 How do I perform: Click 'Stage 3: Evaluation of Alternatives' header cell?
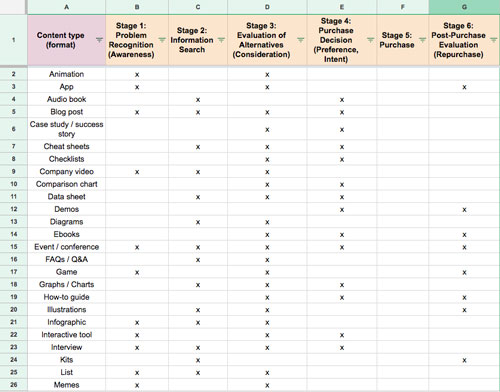(x=267, y=40)
